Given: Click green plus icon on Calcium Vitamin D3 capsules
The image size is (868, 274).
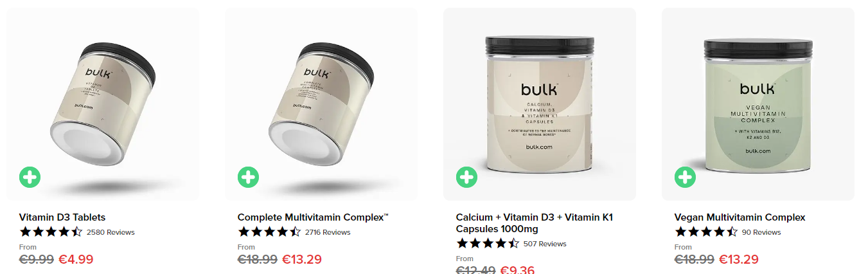Looking at the screenshot, I should pos(467,177).
